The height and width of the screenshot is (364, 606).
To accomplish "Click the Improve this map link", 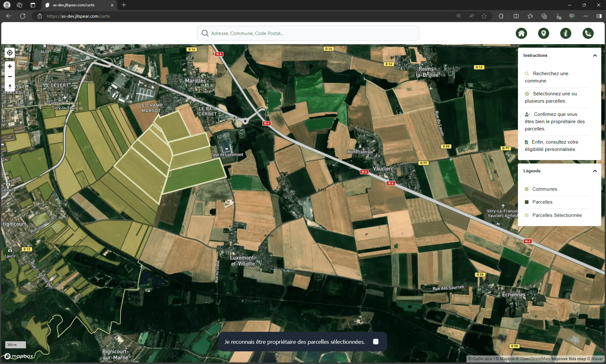I will tap(568, 359).
